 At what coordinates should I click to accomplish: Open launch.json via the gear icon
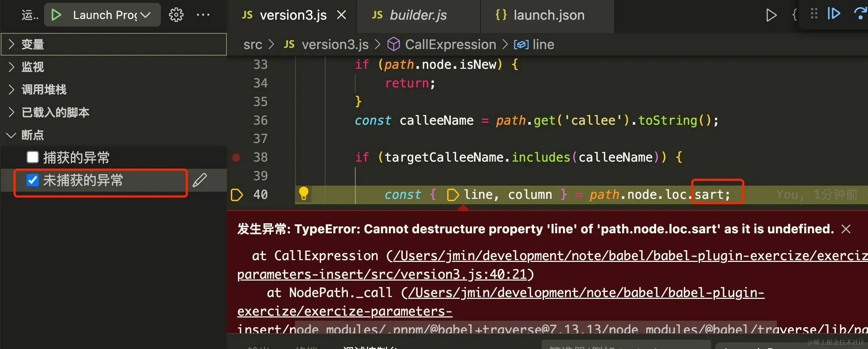(x=176, y=15)
